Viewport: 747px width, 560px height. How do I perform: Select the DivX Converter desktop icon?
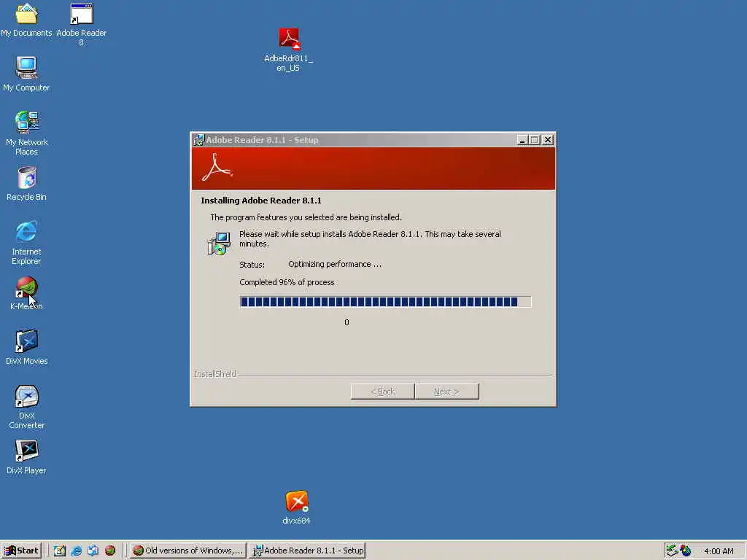point(27,407)
